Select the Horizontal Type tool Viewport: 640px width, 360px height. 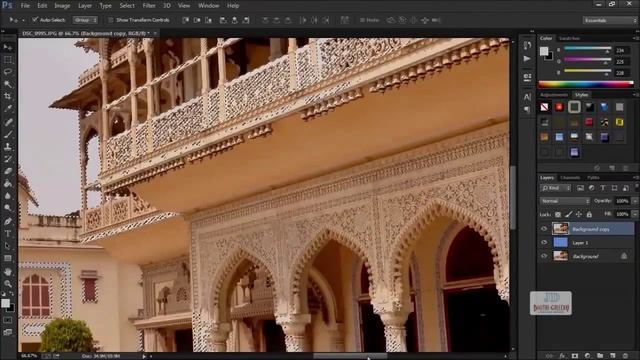pyautogui.click(x=8, y=233)
